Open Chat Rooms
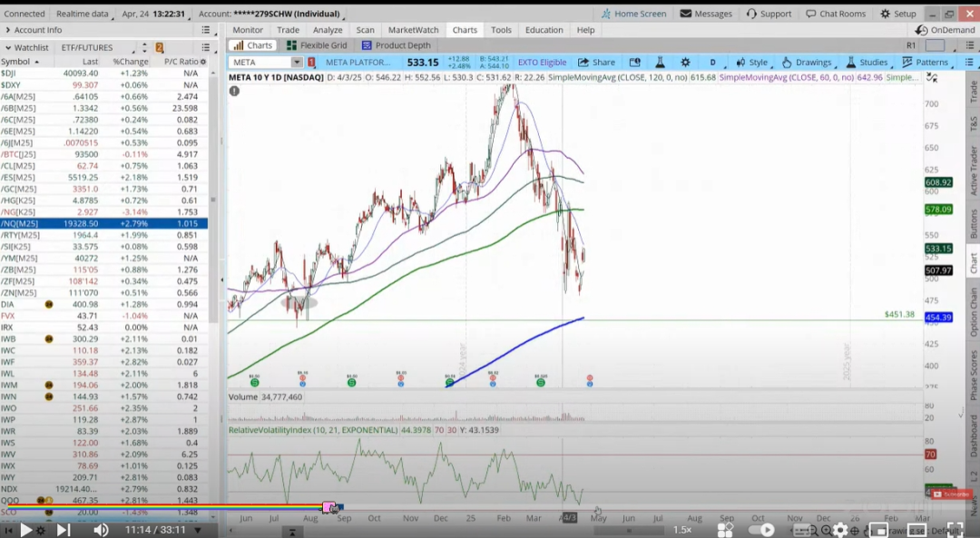 836,14
